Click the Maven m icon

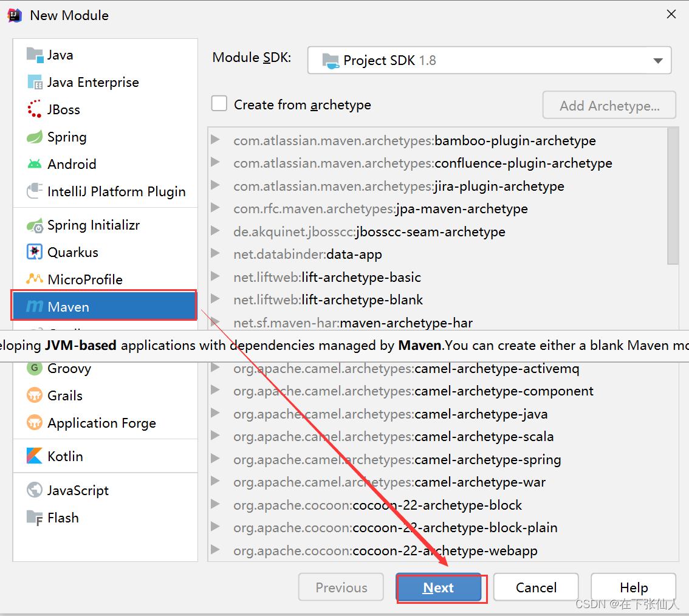[x=35, y=306]
